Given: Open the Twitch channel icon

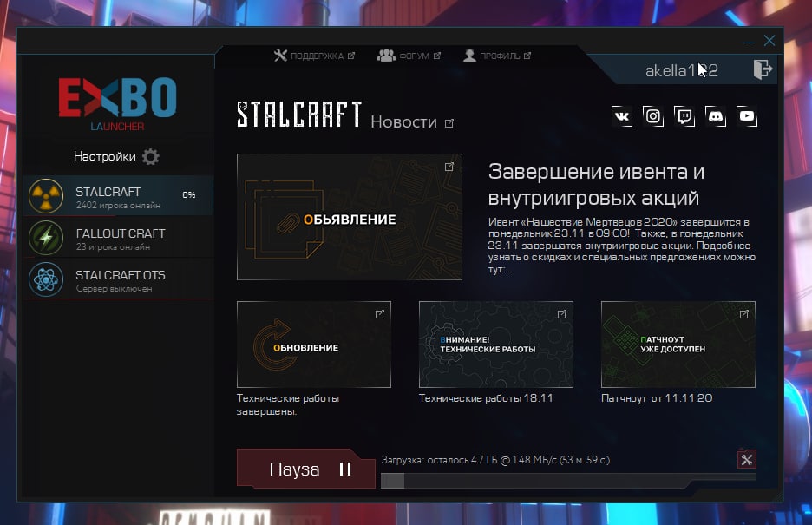Looking at the screenshot, I should [x=684, y=116].
